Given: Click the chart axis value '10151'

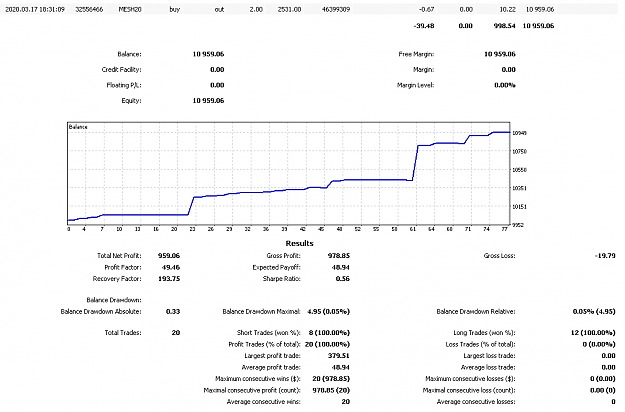Looking at the screenshot, I should click(519, 207).
